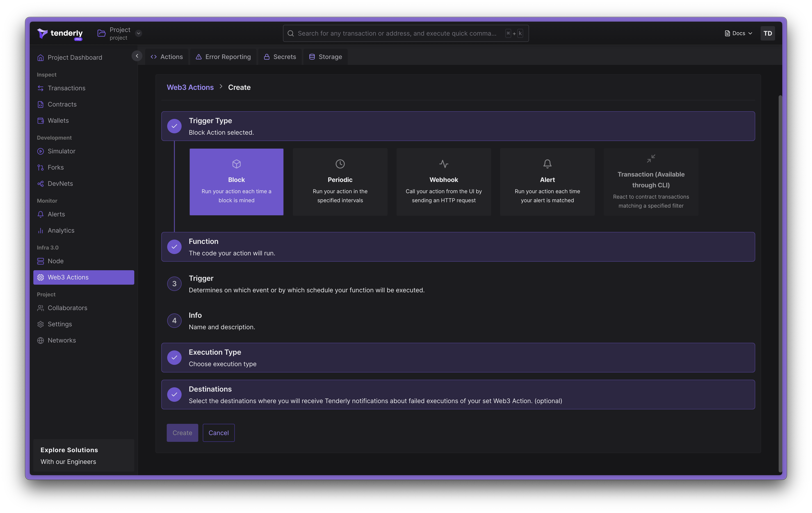
Task: Open Explore Solutions With our Engineers
Action: point(84,455)
